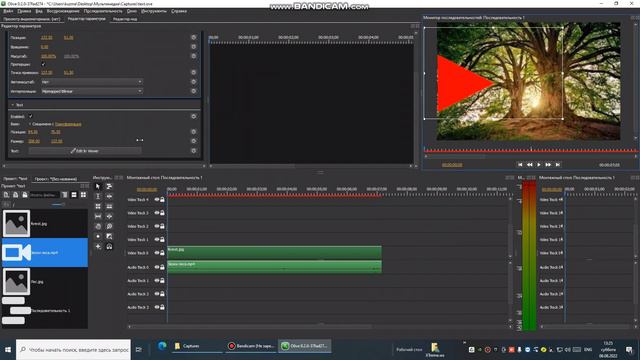The height and width of the screenshot is (360, 640).
Task: Switch to the footage viewer tab
Action: (x=32, y=19)
